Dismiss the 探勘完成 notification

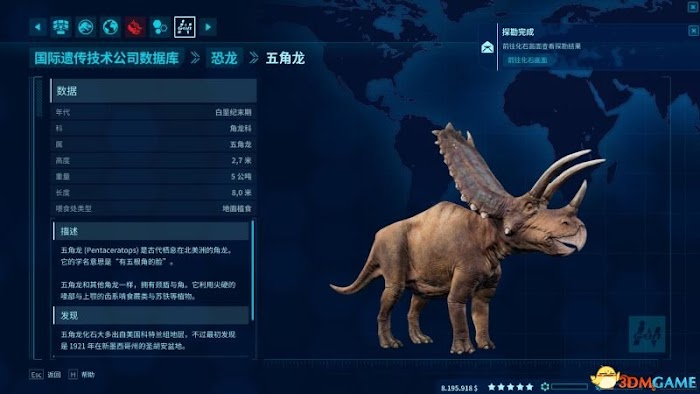693,30
